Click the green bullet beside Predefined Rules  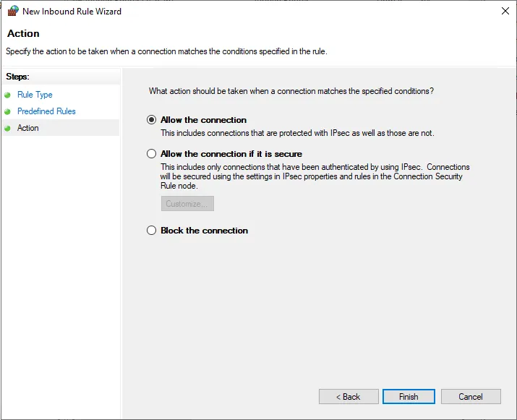tap(8, 111)
